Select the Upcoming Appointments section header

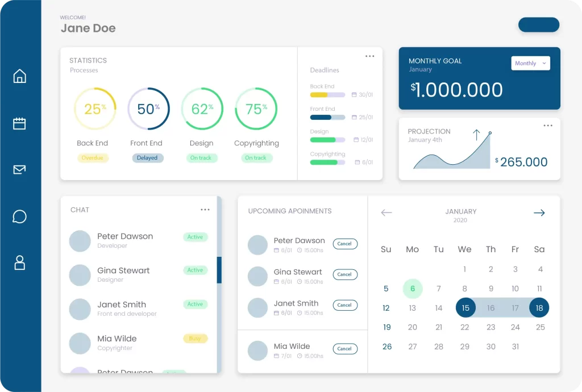(290, 211)
